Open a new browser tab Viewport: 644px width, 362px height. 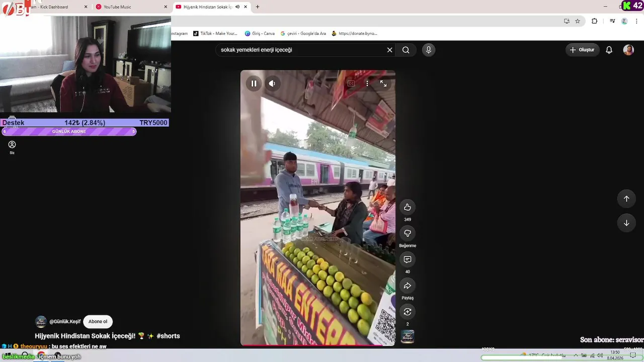(x=258, y=7)
